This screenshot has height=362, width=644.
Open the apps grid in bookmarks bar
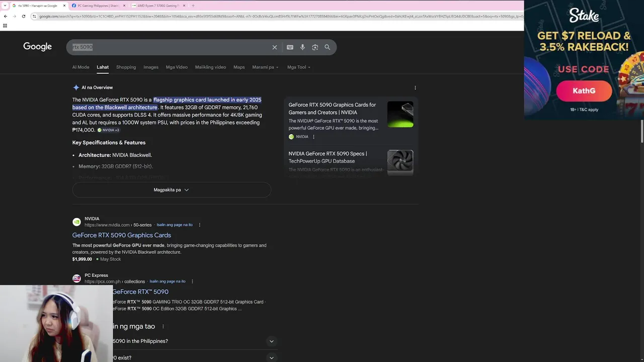pyautogui.click(x=5, y=25)
